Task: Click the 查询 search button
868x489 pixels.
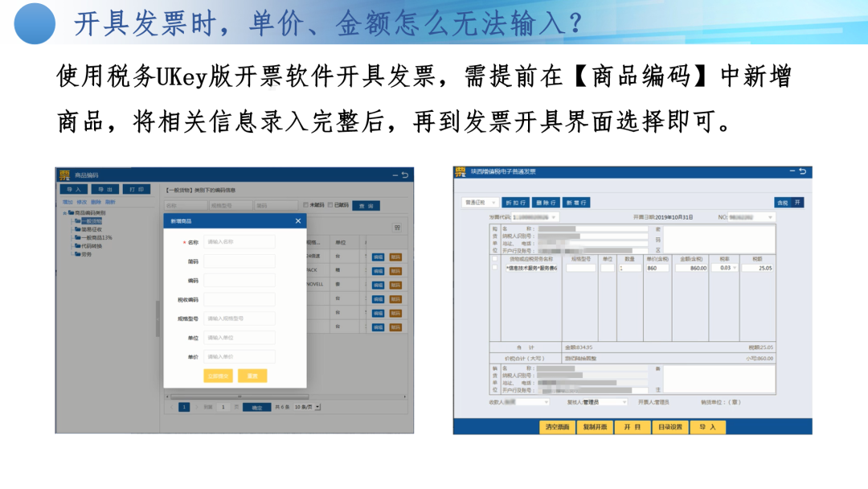Action: point(366,205)
